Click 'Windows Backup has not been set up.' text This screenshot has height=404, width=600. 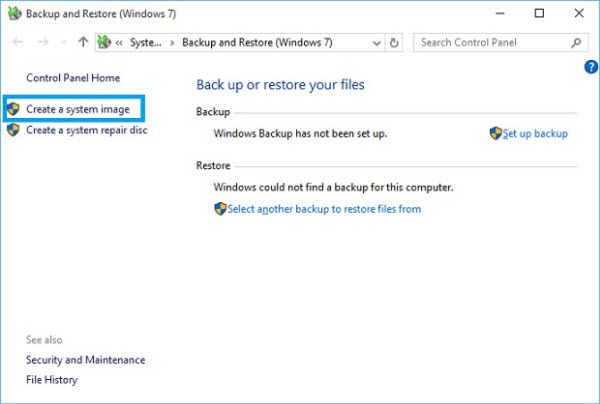pos(300,134)
